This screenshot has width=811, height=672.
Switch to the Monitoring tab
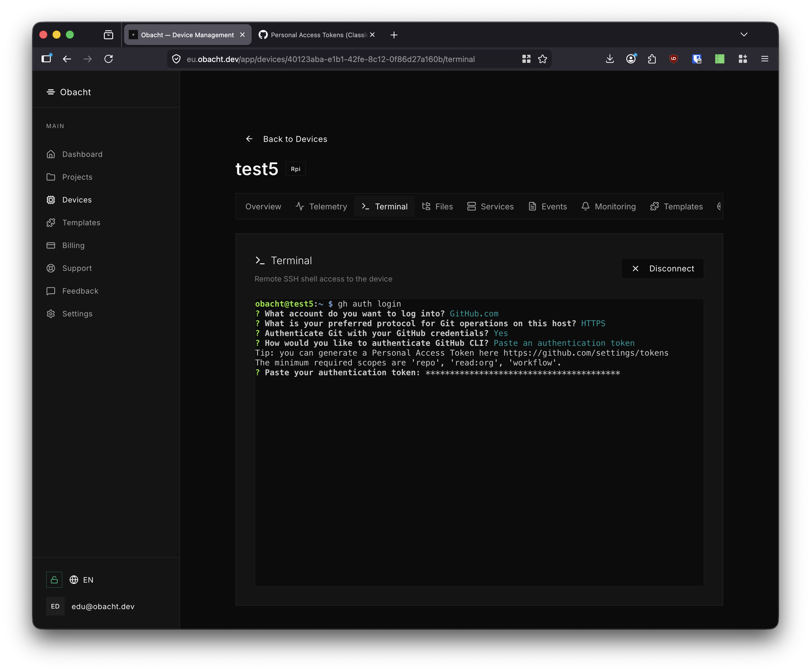pos(609,207)
